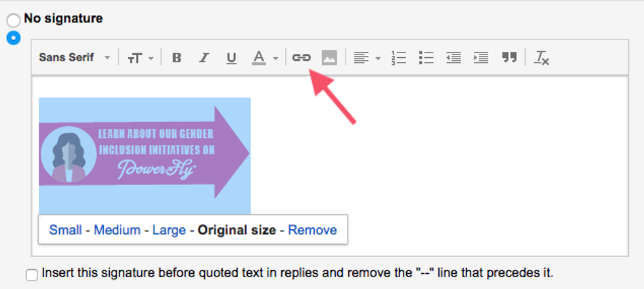Decrease indent of signature text

(x=453, y=58)
